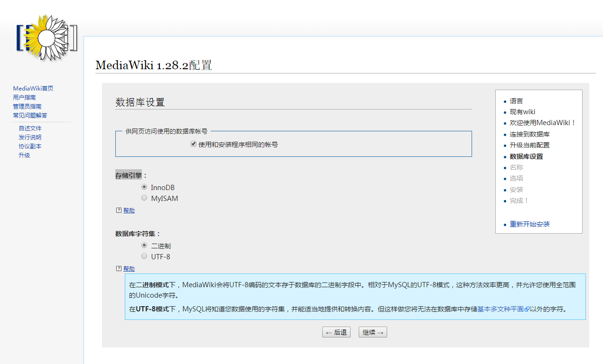Click the 语言 step in the install list
The image size is (603, 364).
516,101
